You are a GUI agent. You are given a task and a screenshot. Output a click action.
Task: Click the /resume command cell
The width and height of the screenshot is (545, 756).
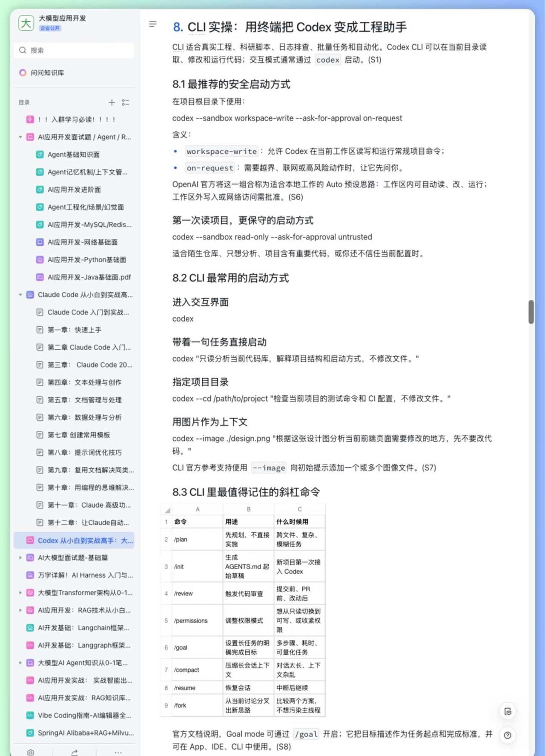tap(197, 688)
